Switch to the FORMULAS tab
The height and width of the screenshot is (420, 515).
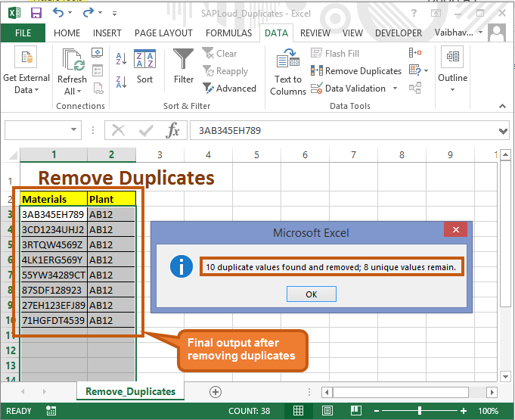(228, 33)
